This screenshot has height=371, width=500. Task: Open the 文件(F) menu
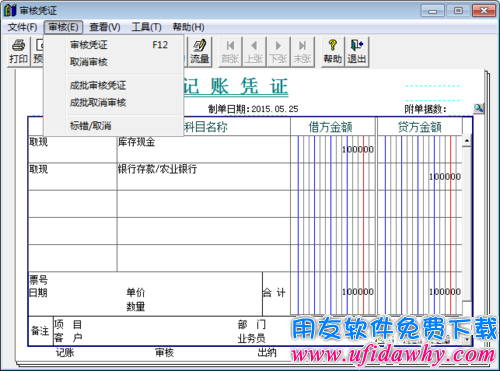pos(22,27)
